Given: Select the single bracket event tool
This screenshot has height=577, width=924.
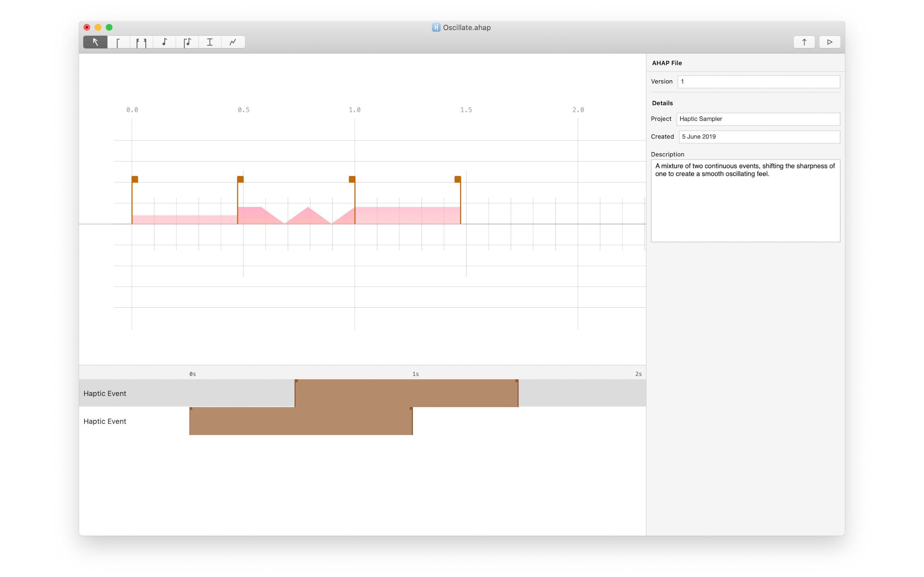Looking at the screenshot, I should (x=118, y=42).
